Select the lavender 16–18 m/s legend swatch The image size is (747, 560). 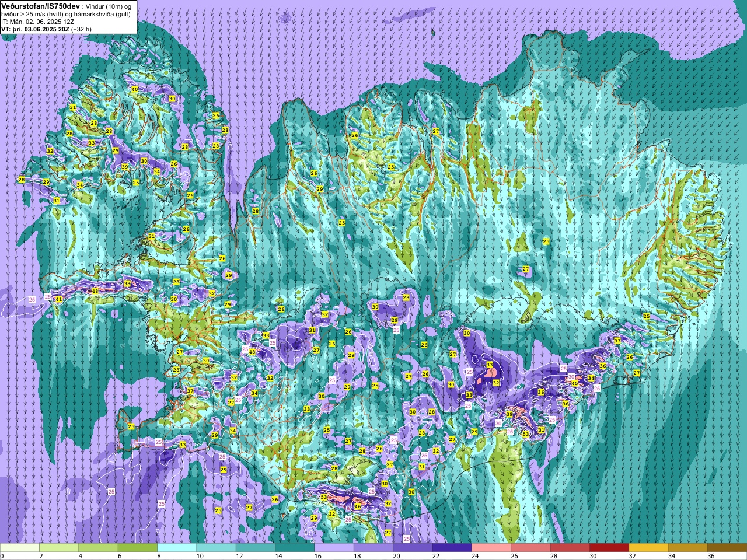(x=334, y=548)
